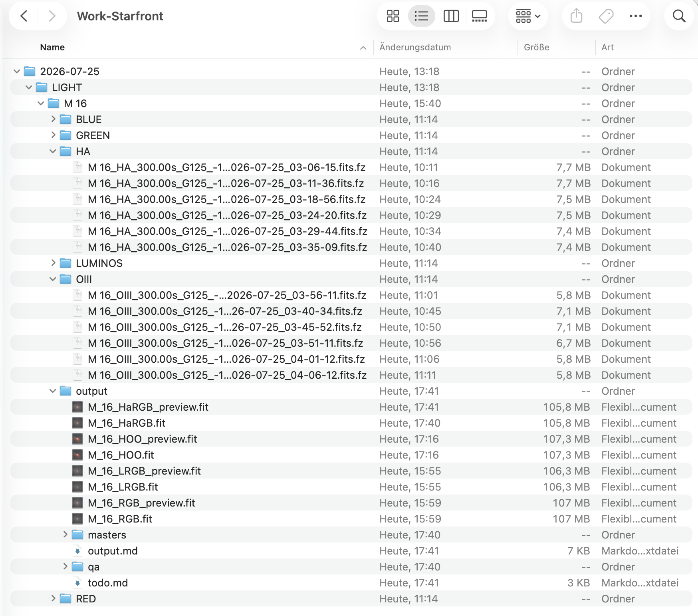This screenshot has width=698, height=616.
Task: Select the M_16_LRGB_preview.fit file name
Action: pos(144,471)
